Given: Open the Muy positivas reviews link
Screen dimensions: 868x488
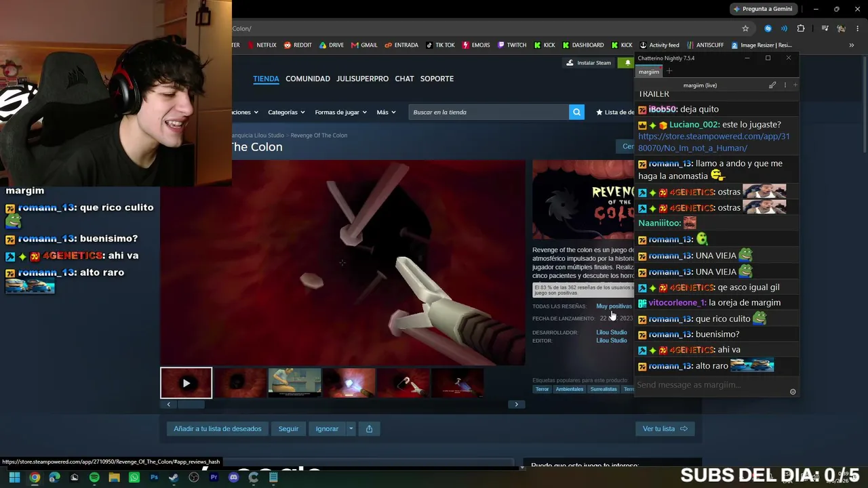Looking at the screenshot, I should tap(614, 306).
